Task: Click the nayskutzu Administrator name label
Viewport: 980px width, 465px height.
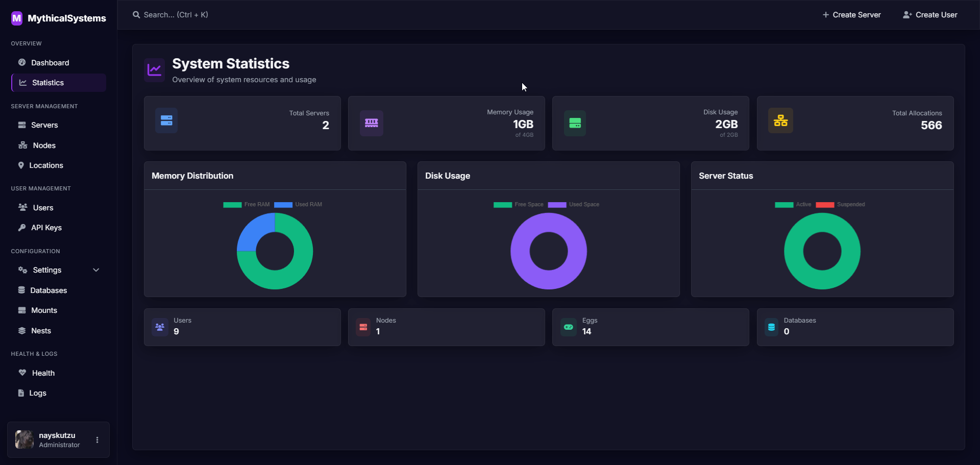Action: [59, 440]
